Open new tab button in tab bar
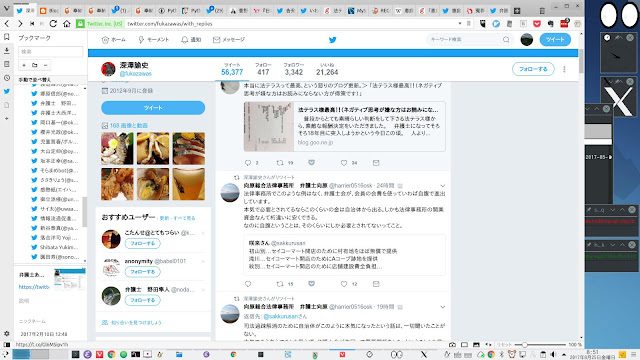Image resolution: width=640 pixels, height=360 pixels. pyautogui.click(x=517, y=11)
